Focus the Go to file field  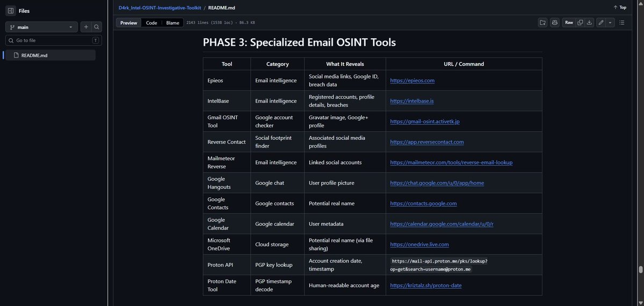(53, 40)
